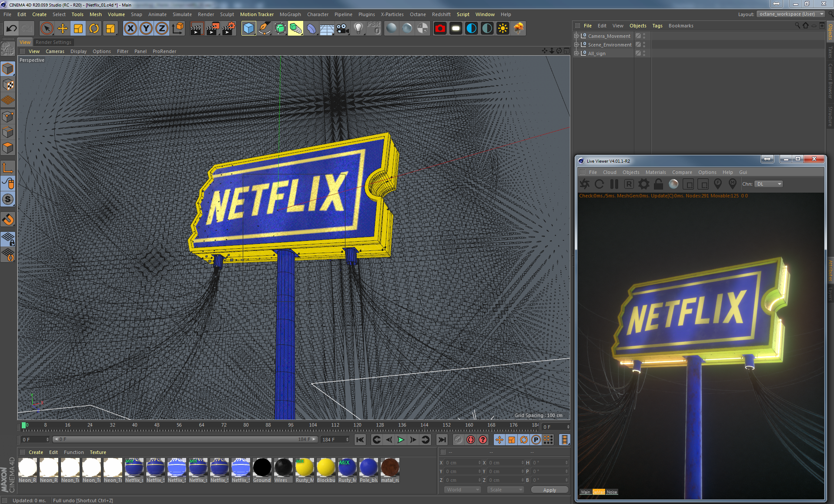This screenshot has height=504, width=834.
Task: Open the Chn channel dropdown in Live Viewer
Action: [x=768, y=184]
